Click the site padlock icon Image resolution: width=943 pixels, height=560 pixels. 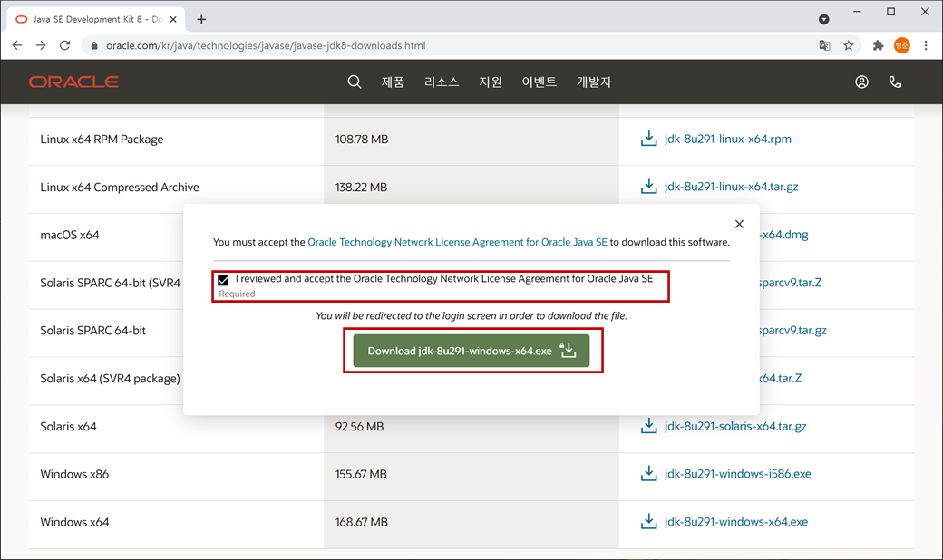93,45
